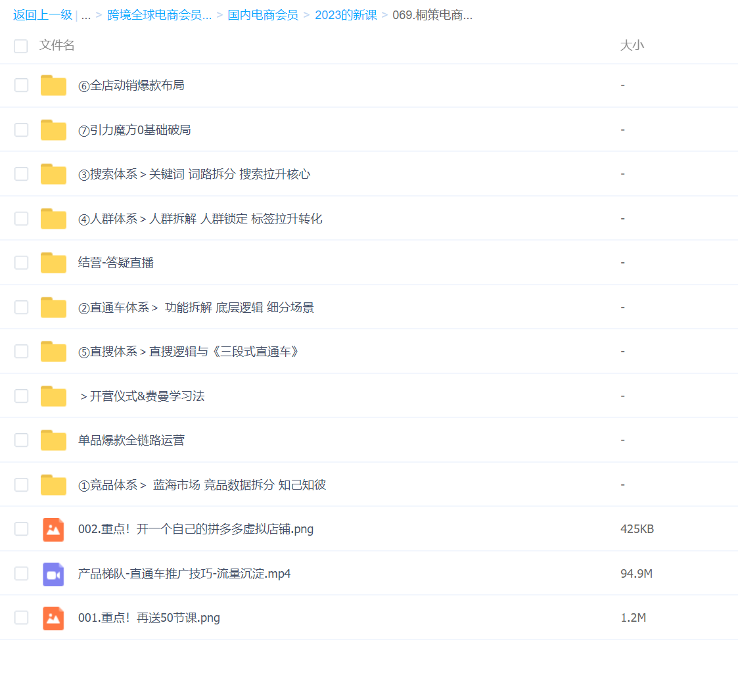Click the 文件名 column header
738x700 pixels.
[x=57, y=46]
